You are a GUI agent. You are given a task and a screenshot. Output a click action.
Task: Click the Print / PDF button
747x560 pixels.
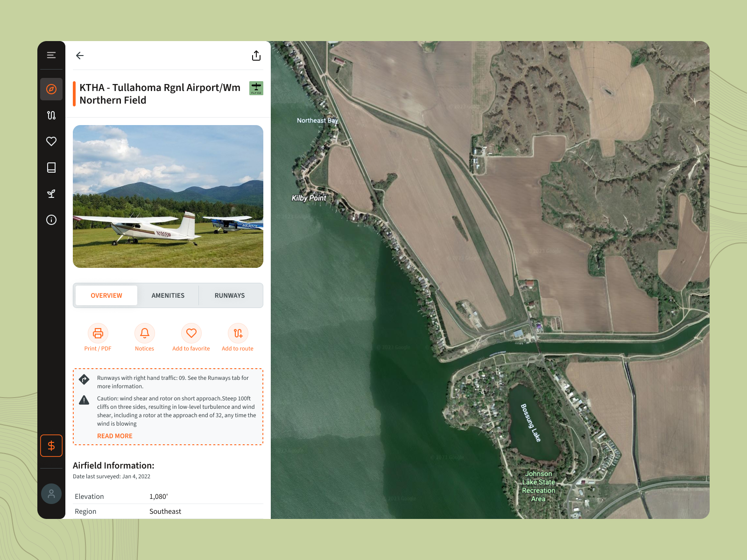(x=98, y=333)
